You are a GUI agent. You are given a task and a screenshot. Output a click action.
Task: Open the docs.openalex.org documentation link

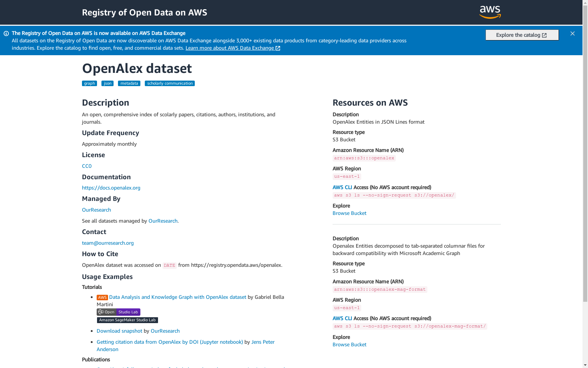click(x=111, y=188)
